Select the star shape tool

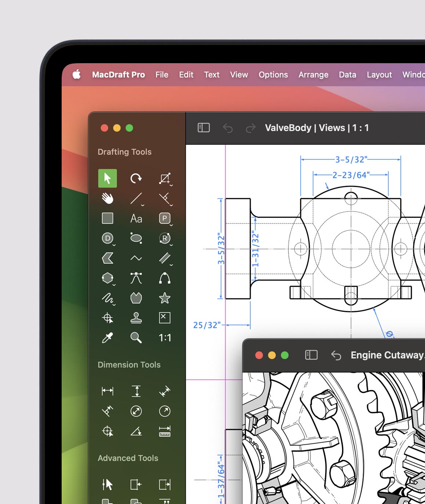point(164,298)
